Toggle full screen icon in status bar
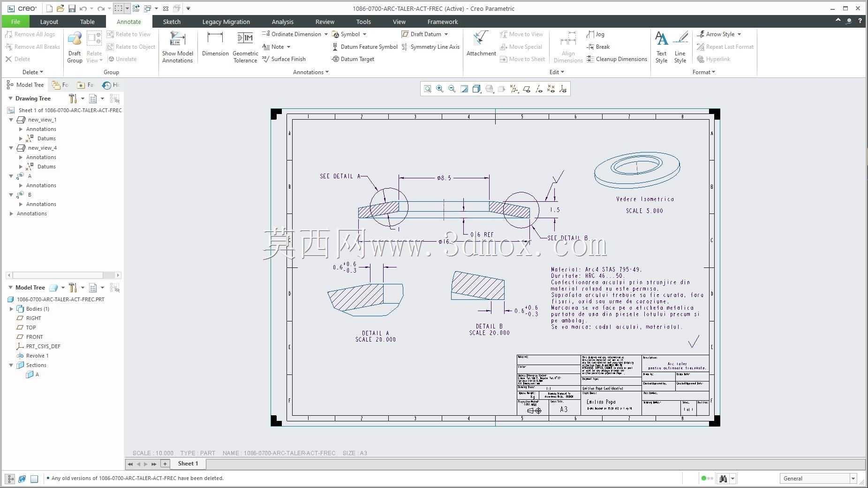The height and width of the screenshot is (488, 868). [34, 479]
